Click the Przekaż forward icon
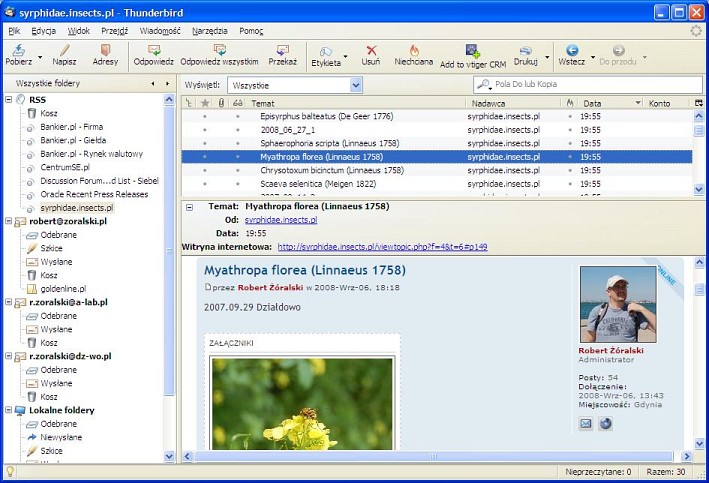Screen dimensions: 709x483 click(282, 50)
